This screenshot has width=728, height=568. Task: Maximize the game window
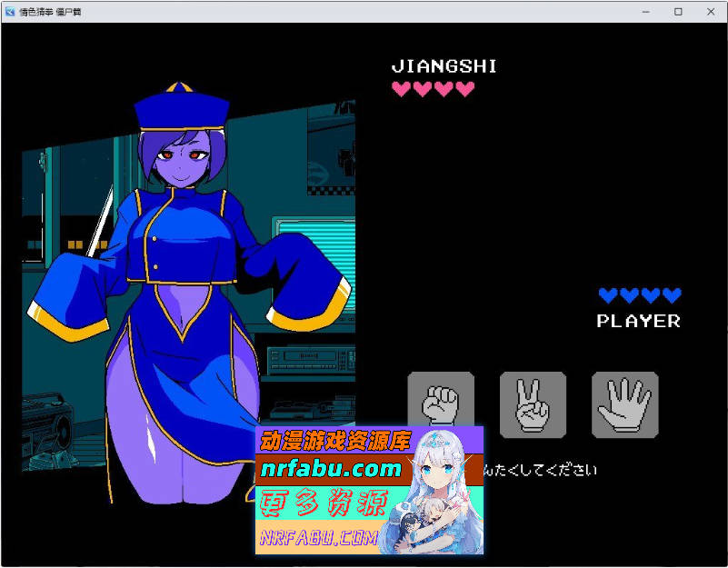(x=678, y=11)
